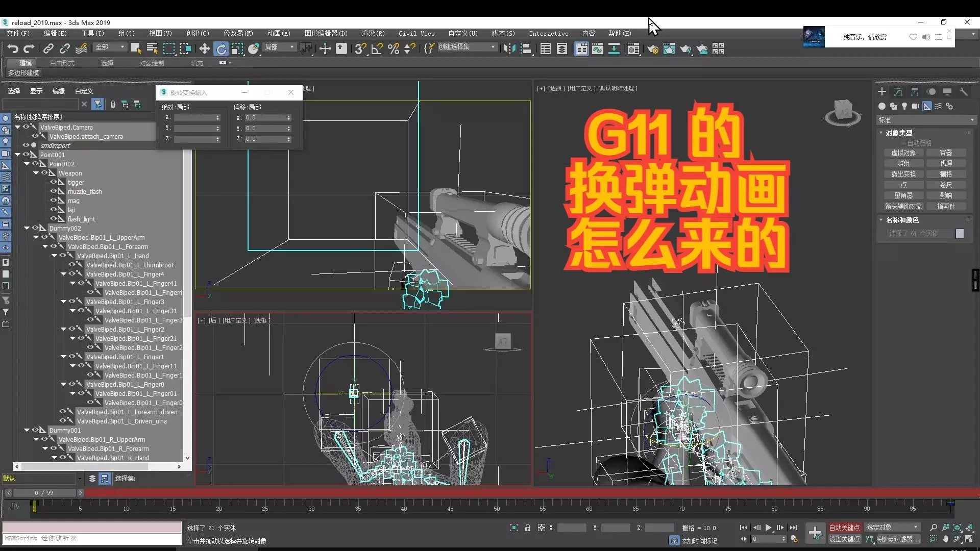Open the 编辑(E) menu
This screenshot has height=551, width=980.
[55, 34]
